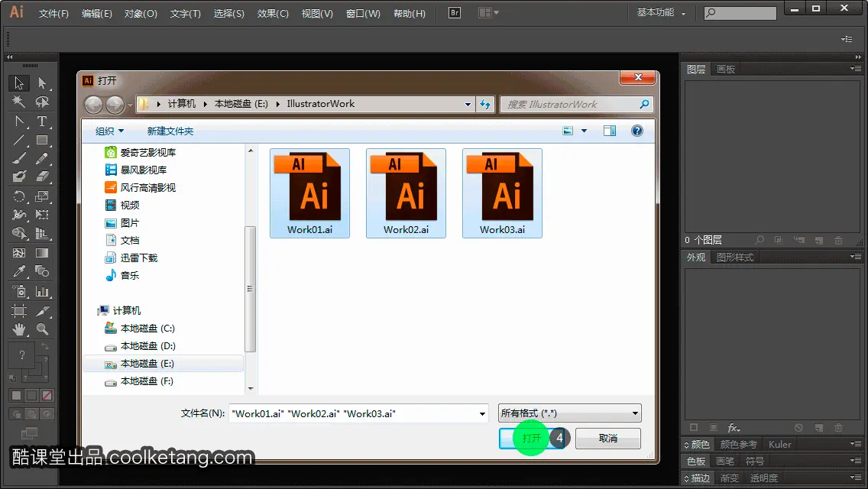Open the arrange documents layout icon
Viewport: 868px width, 489px height.
(x=488, y=13)
